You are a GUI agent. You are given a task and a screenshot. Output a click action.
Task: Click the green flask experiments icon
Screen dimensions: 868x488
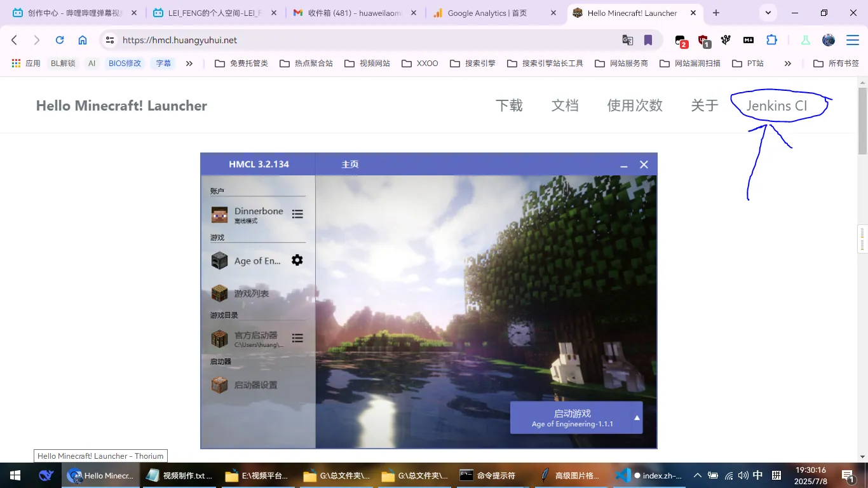[806, 40]
